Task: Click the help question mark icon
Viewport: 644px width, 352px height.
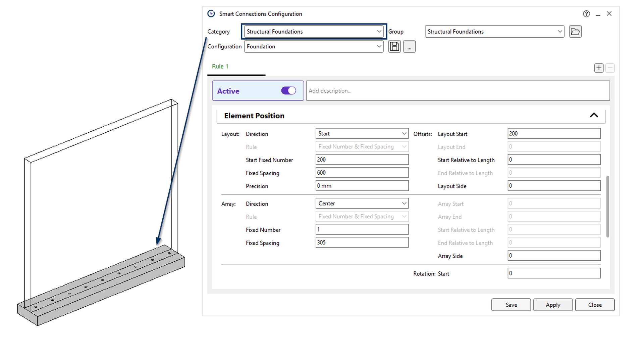Action: click(x=586, y=14)
